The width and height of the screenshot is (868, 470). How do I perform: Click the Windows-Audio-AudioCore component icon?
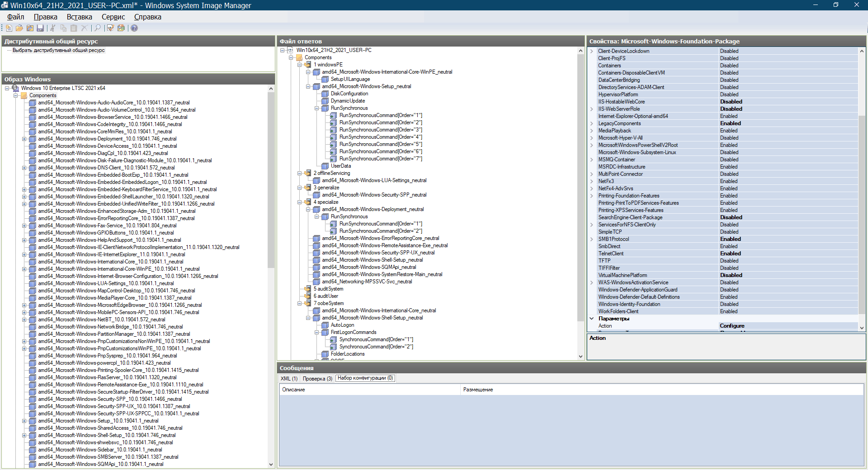(33, 103)
